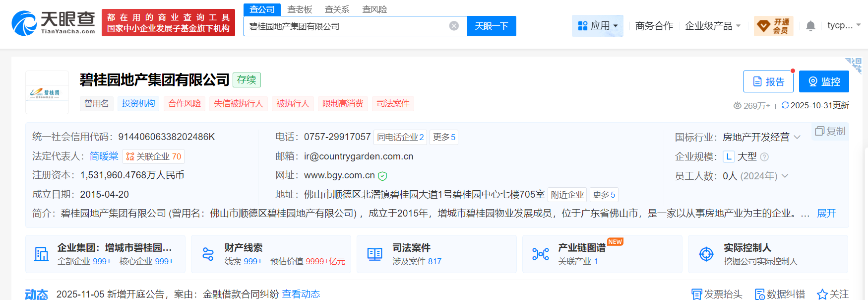Screen dimensions: 868x300
Task: Click the 限制高消费 tag
Action: point(343,103)
